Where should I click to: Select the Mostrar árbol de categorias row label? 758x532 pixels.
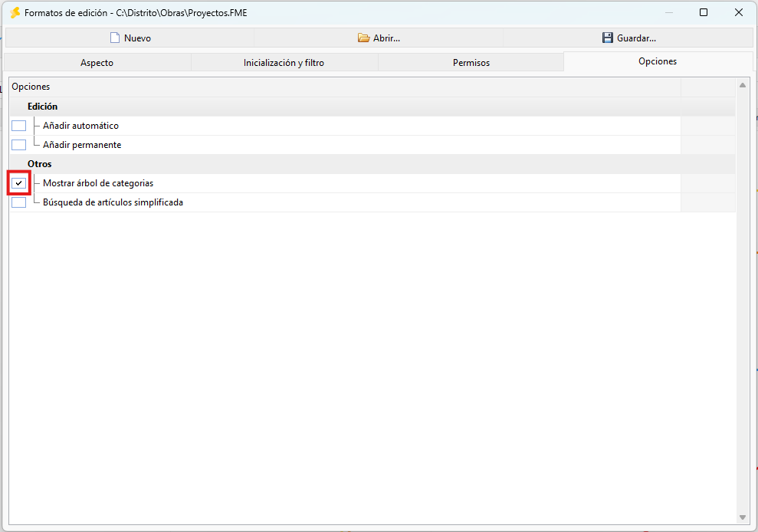[x=98, y=183]
